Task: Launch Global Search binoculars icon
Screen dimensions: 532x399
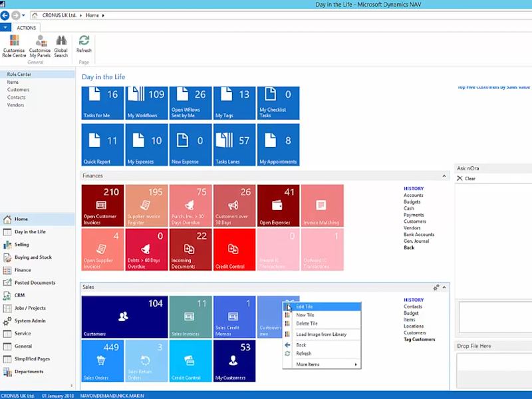Action: click(61, 46)
